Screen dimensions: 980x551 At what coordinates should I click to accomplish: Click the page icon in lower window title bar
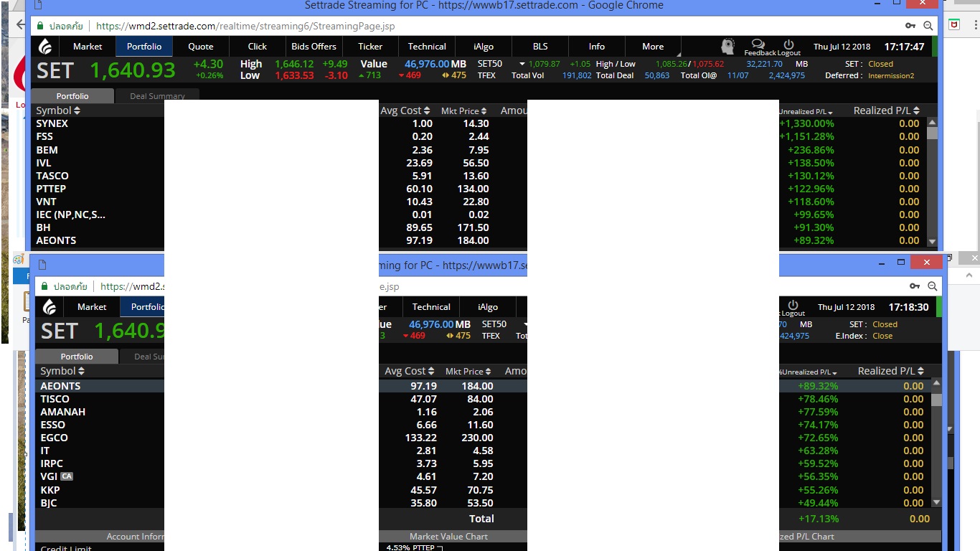[42, 265]
